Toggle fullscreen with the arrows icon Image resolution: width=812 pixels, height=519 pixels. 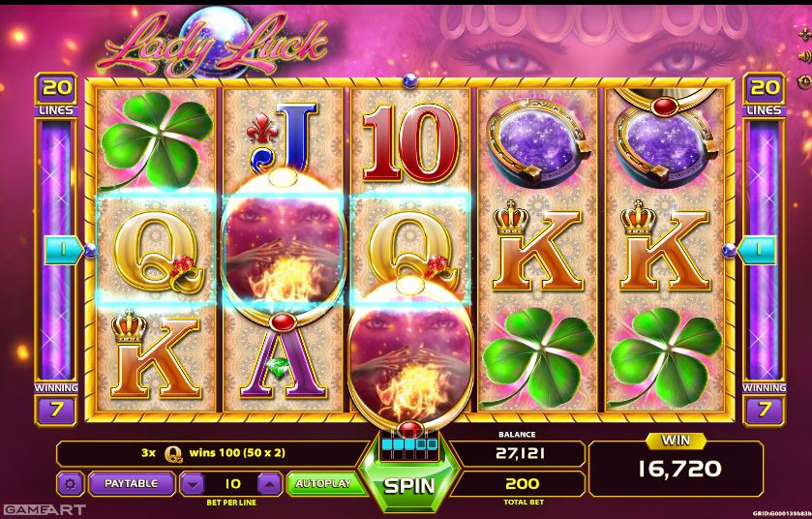805,34
